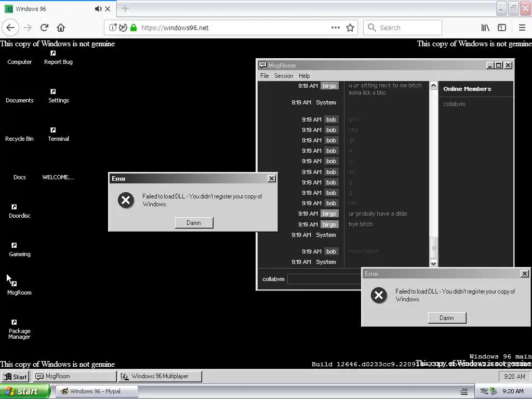The image size is (532, 399).
Task: Launch the Doordisc desktop shortcut
Action: (x=19, y=212)
